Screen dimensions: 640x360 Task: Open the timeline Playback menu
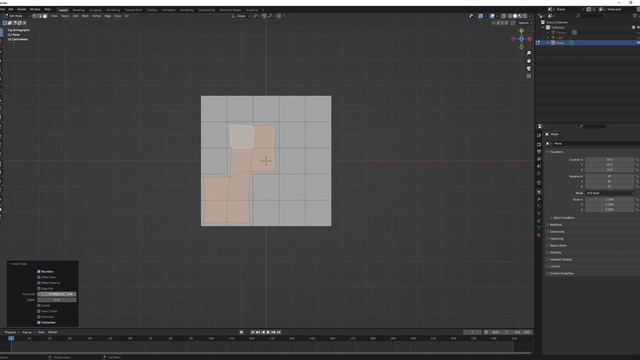pyautogui.click(x=11, y=332)
